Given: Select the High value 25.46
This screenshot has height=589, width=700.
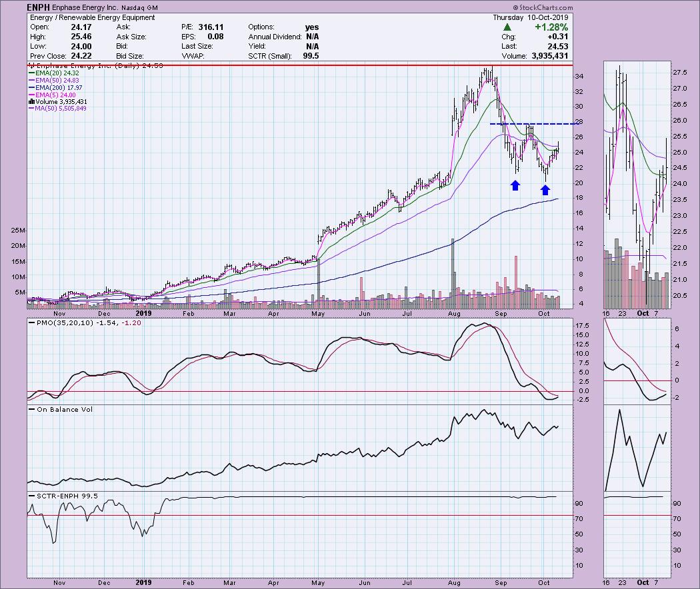Looking at the screenshot, I should point(81,37).
